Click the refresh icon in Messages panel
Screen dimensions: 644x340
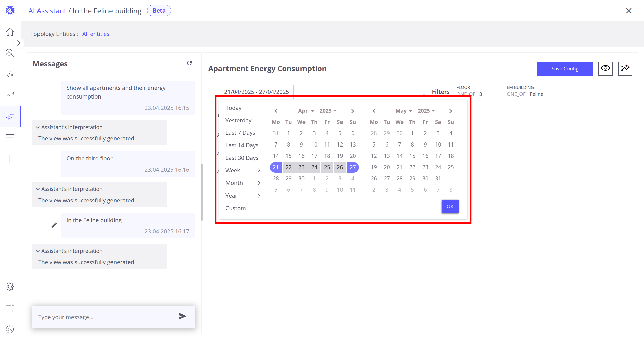[189, 63]
